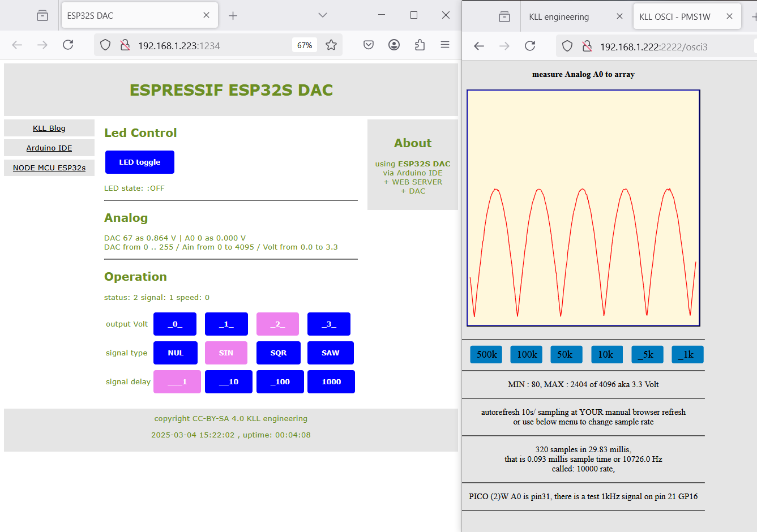Choose 50k sample rate
This screenshot has width=757, height=532.
click(x=566, y=354)
